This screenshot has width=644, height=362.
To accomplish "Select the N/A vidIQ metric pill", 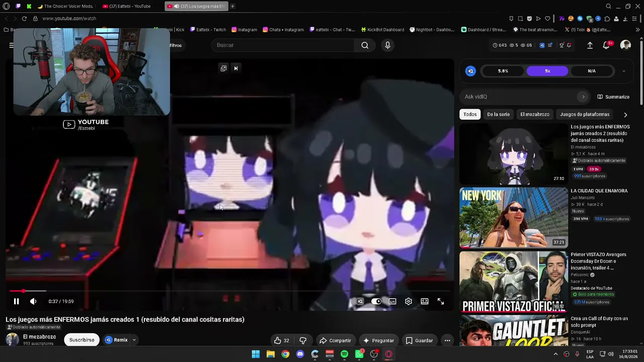I will 592,71.
